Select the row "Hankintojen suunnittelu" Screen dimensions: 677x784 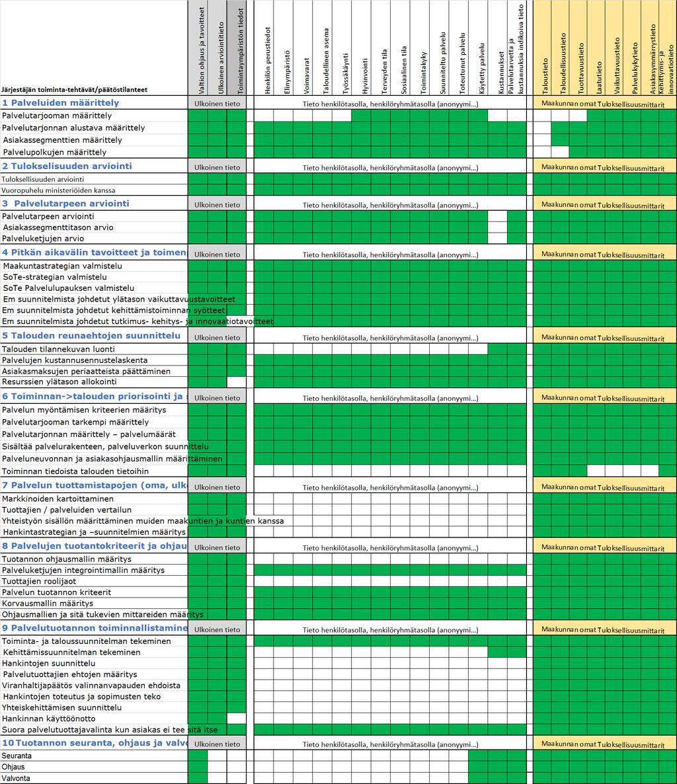click(x=48, y=663)
